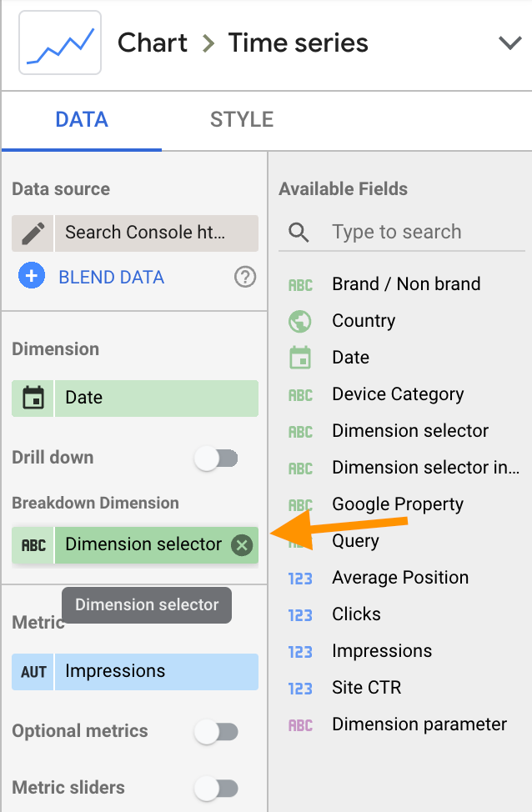Open the Impressions metric field chip
The image size is (532, 812).
click(x=156, y=671)
